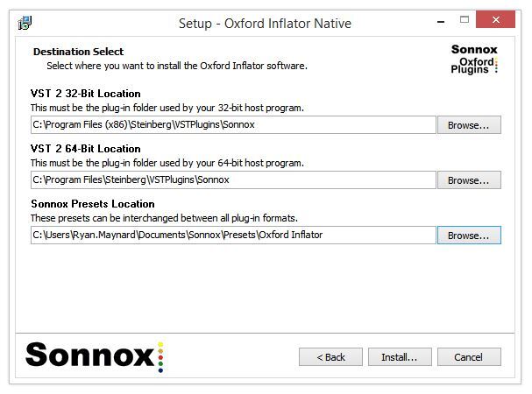
Task: Click the 'VST 2 64-Bit Location' label
Action: click(x=85, y=149)
